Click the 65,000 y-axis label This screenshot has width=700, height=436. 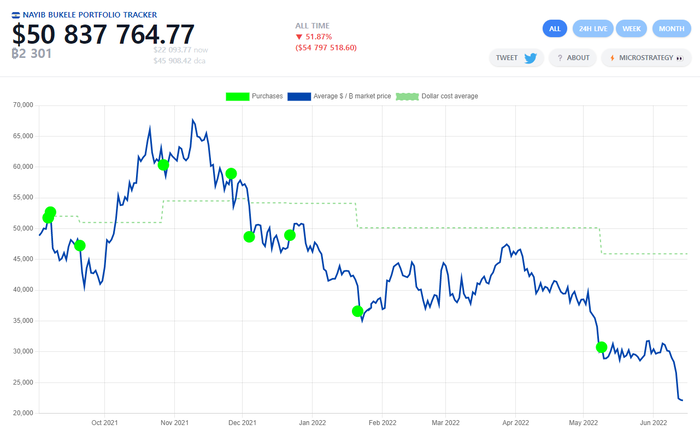pos(23,136)
